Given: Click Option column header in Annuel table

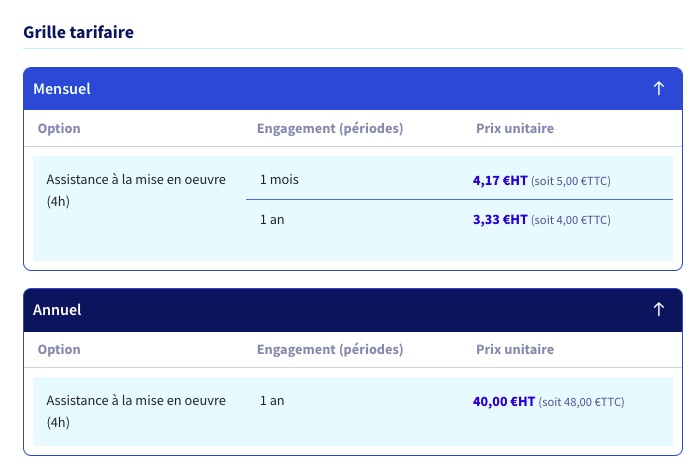Looking at the screenshot, I should click(x=59, y=349).
